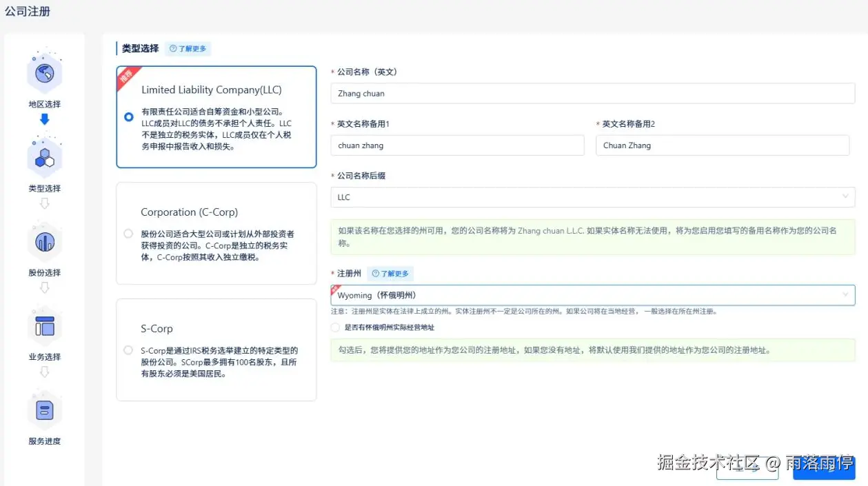
Task: Click the 业务选择 step label
Action: (x=45, y=356)
